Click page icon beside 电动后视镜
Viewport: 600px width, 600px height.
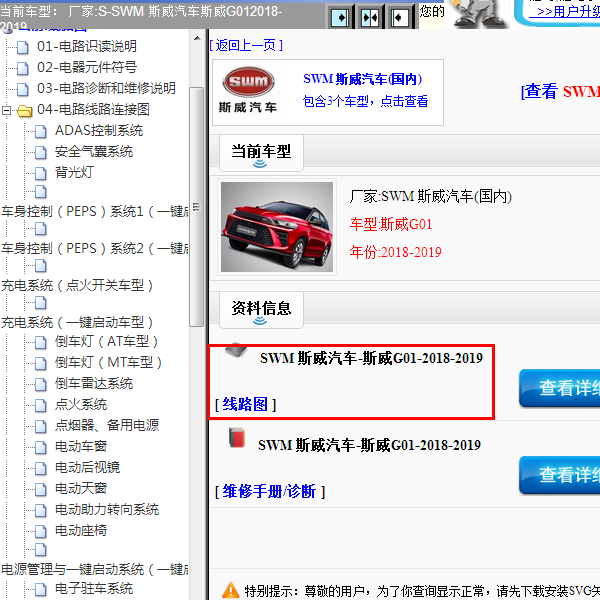(41, 468)
